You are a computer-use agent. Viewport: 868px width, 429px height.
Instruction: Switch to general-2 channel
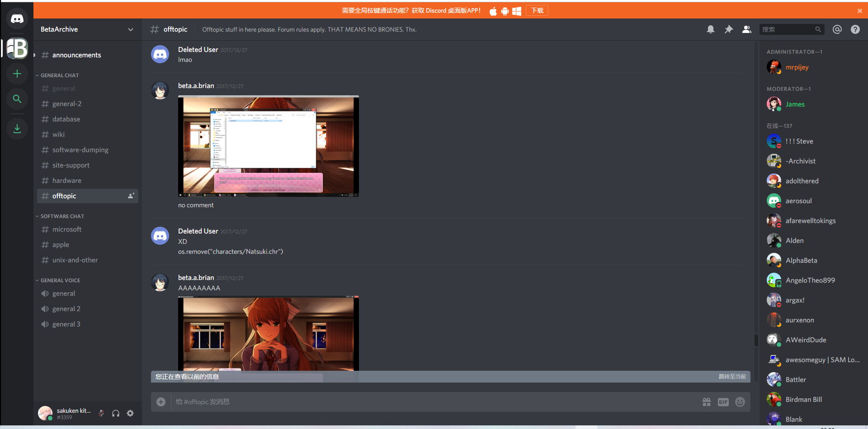(x=88, y=104)
